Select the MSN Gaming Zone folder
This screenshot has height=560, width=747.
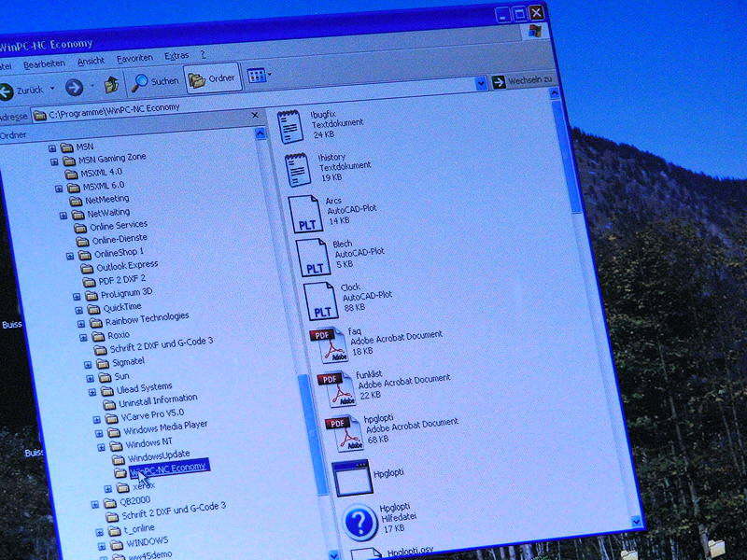112,158
